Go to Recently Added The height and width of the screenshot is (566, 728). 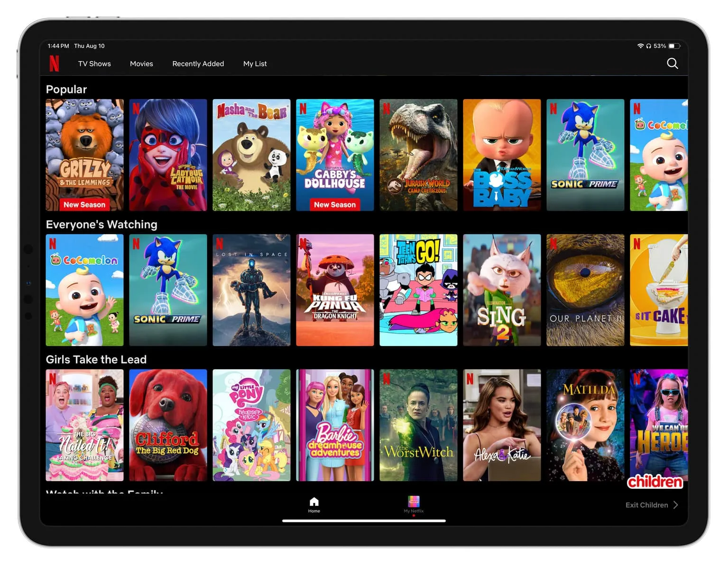pos(198,64)
